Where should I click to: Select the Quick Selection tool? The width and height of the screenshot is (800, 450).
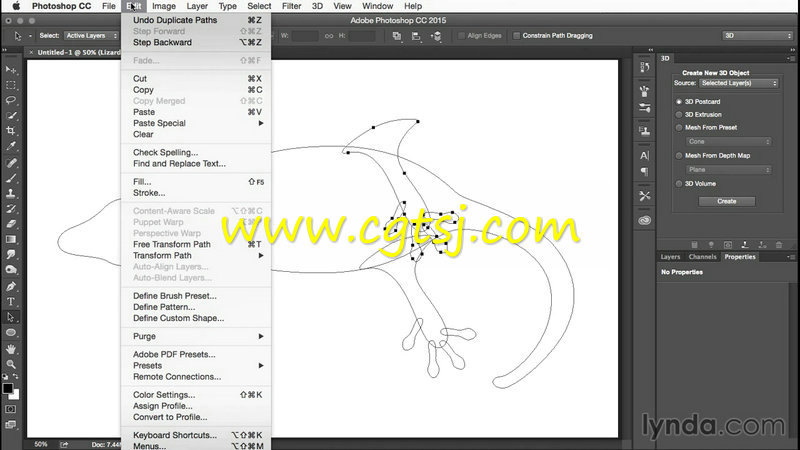11,115
